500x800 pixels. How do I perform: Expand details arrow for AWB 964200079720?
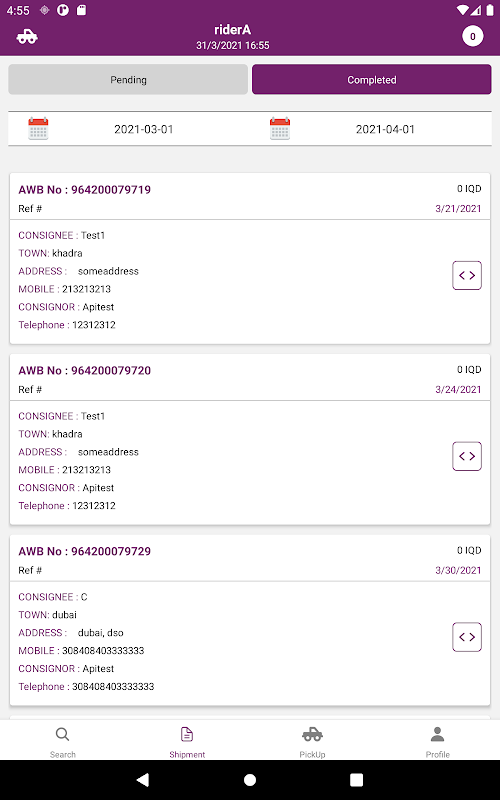pos(467,456)
